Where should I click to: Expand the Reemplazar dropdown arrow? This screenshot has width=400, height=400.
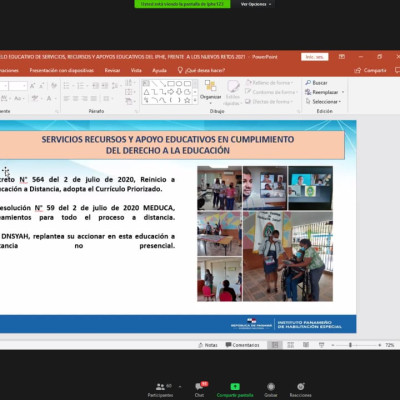[343, 92]
